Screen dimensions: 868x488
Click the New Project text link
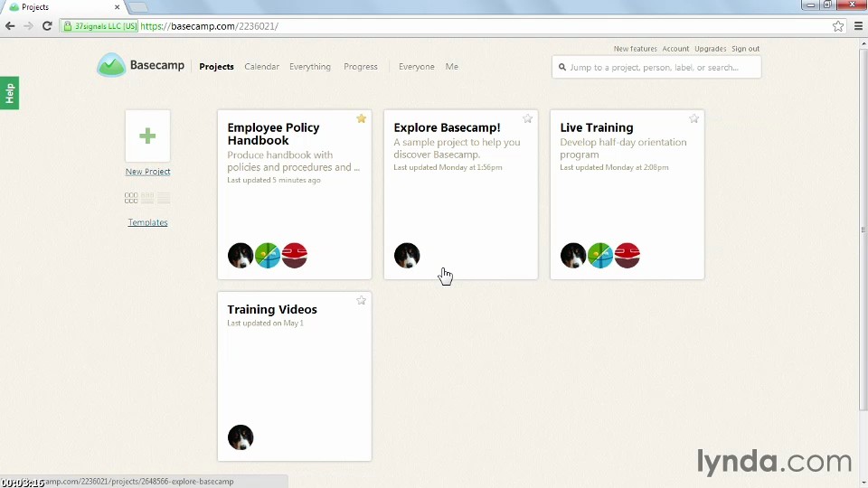(x=147, y=172)
